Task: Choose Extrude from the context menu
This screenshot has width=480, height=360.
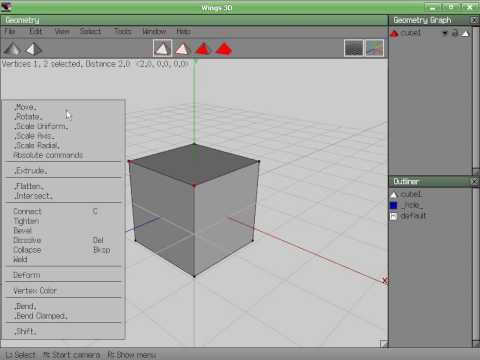Action: pyautogui.click(x=64, y=171)
